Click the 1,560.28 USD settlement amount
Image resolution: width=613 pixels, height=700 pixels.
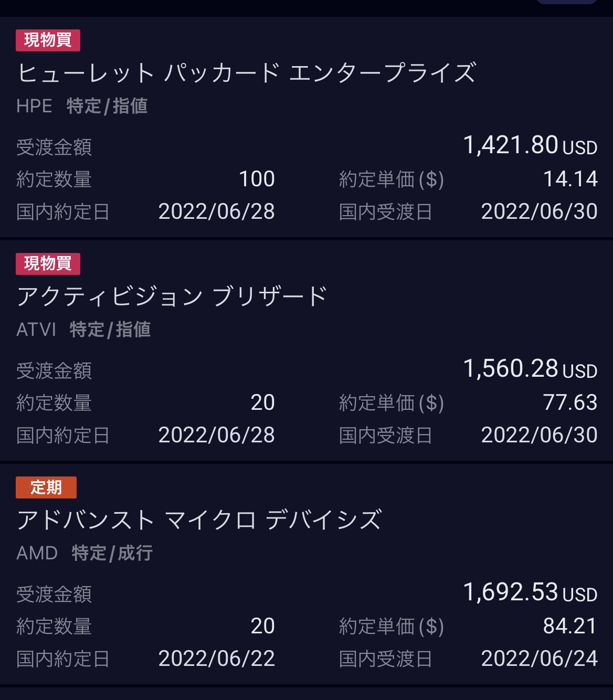coord(530,369)
